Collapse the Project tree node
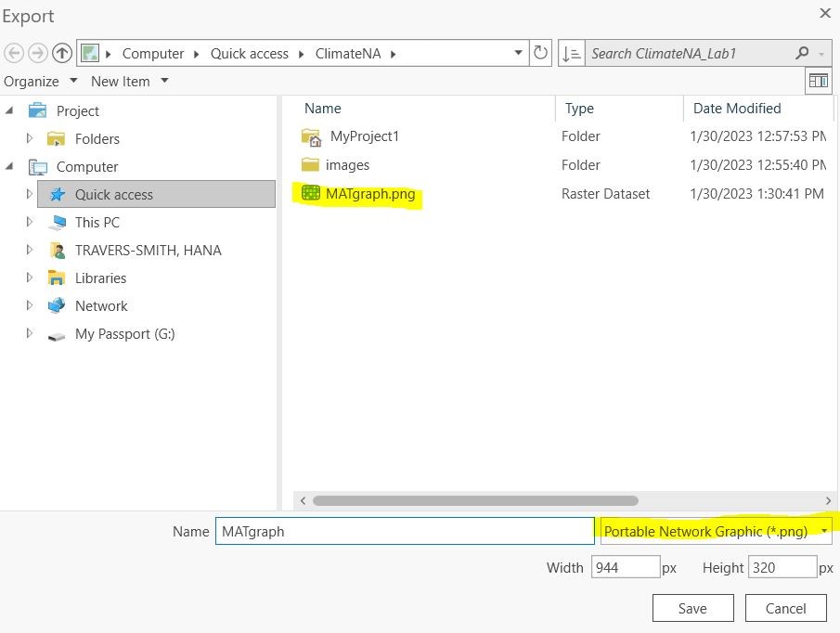 [10, 110]
